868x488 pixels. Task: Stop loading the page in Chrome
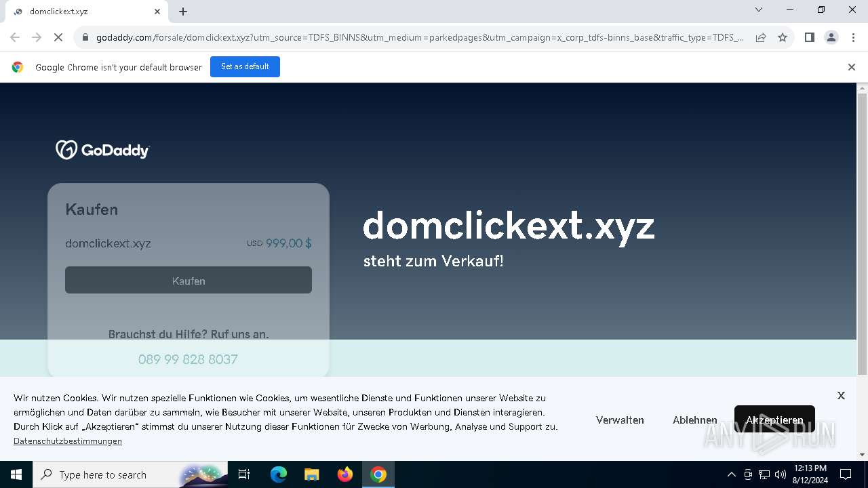click(58, 37)
